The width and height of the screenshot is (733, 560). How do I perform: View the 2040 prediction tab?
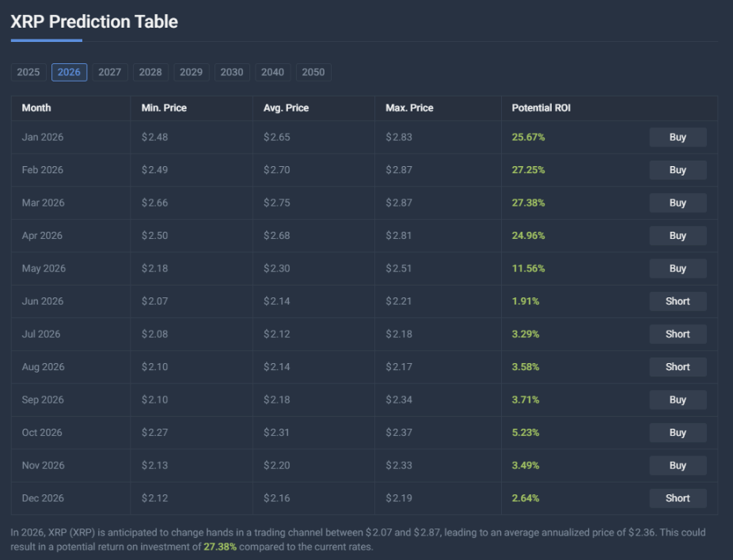pos(272,72)
